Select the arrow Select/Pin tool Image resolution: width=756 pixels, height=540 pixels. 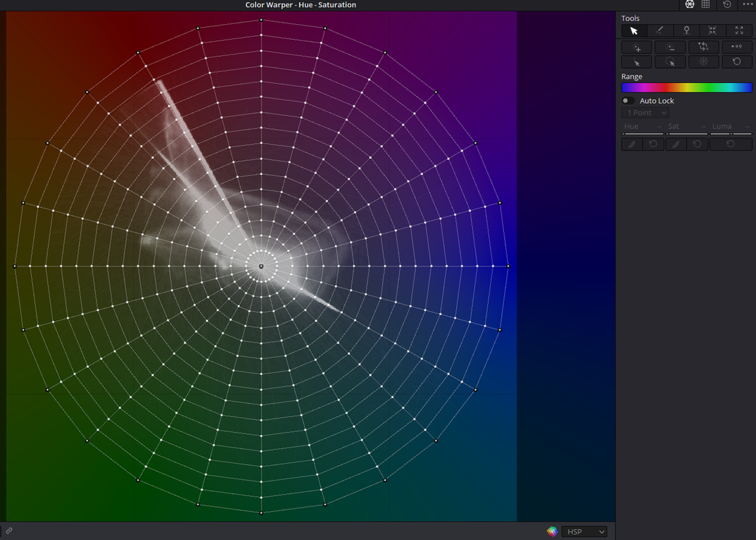coord(634,31)
